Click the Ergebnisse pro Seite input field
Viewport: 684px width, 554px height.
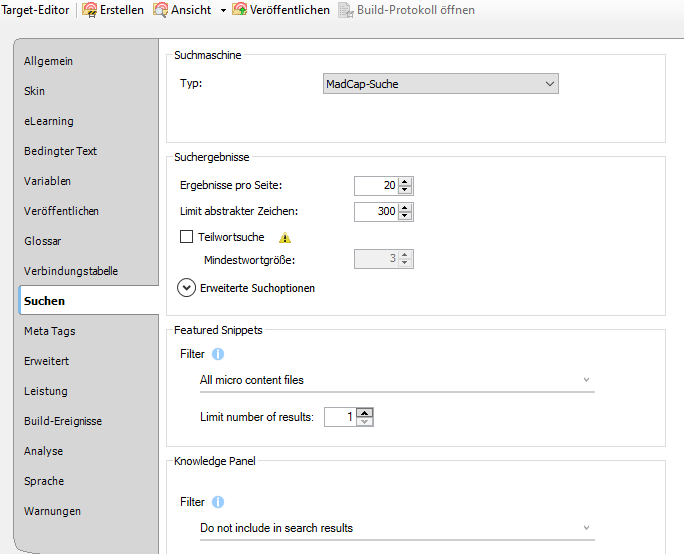[376, 185]
